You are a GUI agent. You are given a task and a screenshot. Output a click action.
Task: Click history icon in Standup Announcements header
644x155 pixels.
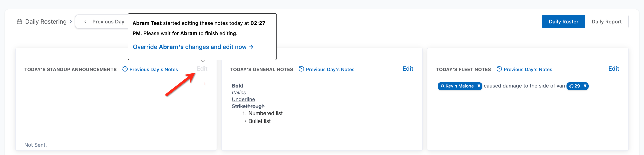click(x=125, y=69)
